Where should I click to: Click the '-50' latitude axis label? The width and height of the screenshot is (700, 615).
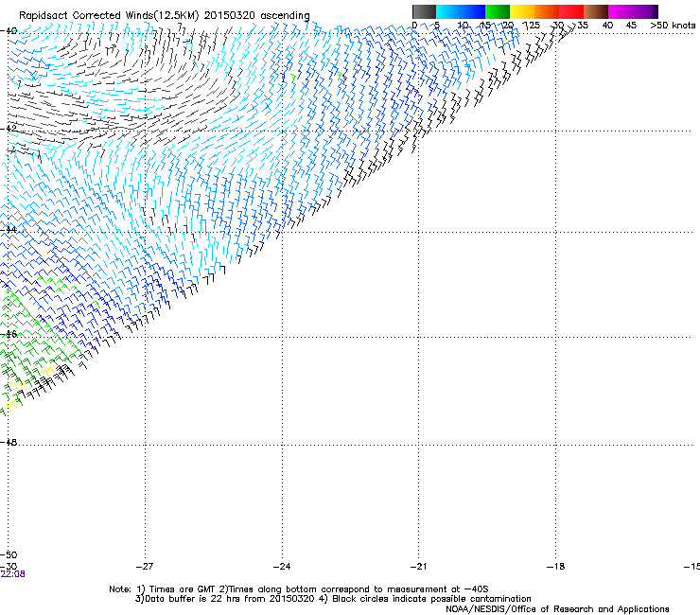pos(9,555)
